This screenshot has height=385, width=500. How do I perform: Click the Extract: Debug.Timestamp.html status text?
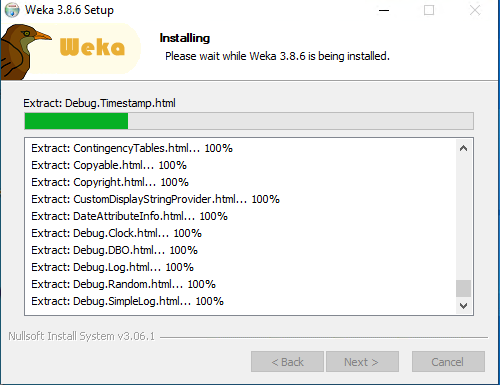click(99, 103)
